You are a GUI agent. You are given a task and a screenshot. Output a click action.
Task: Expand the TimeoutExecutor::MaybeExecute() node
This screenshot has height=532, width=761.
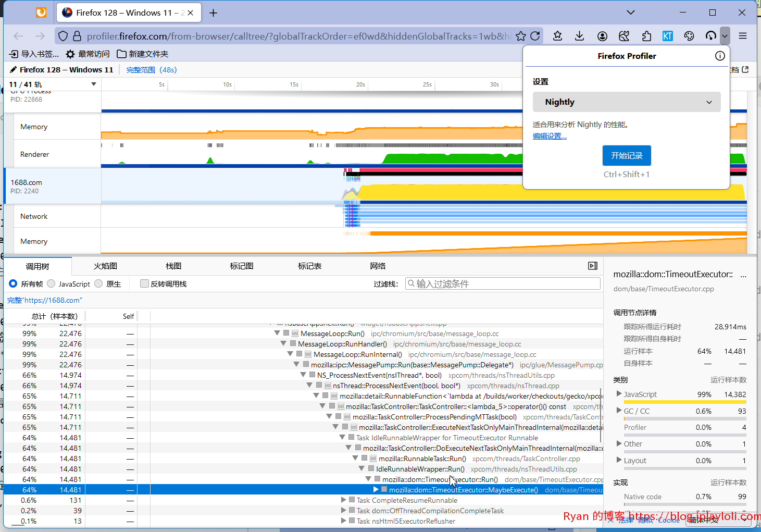376,490
